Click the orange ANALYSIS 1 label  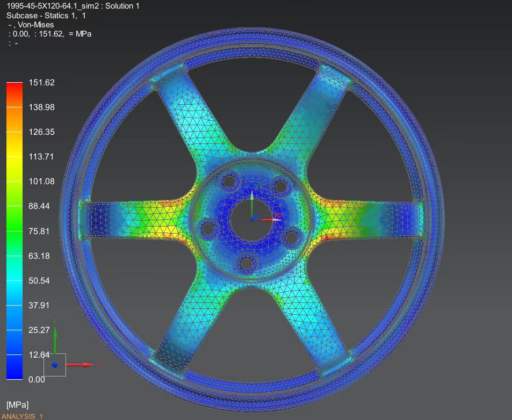click(22, 416)
